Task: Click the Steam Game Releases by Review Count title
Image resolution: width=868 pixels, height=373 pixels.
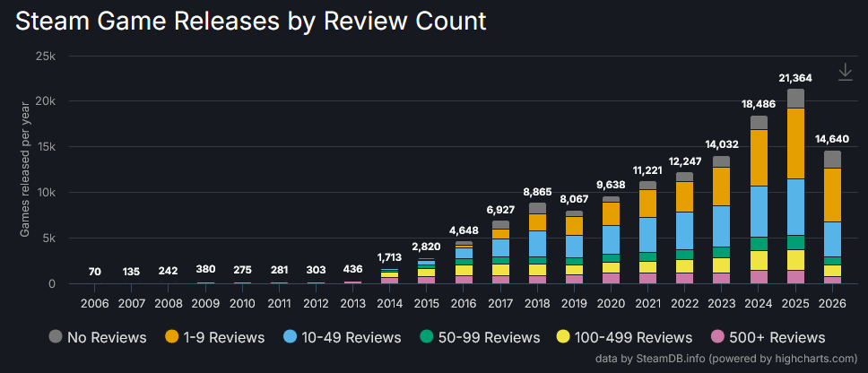Action: tap(251, 21)
